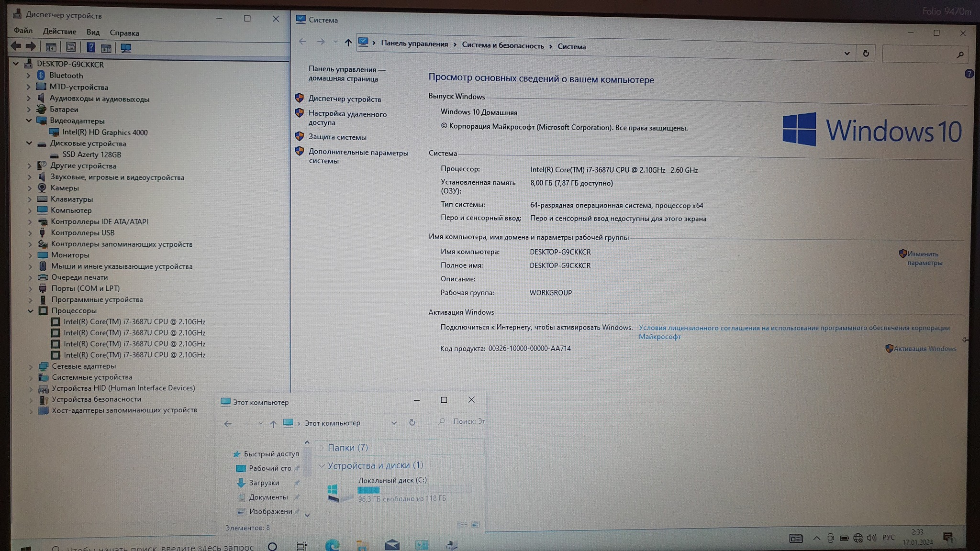Click the up arrow in System window navigation
980x551 pixels.
pos(348,43)
